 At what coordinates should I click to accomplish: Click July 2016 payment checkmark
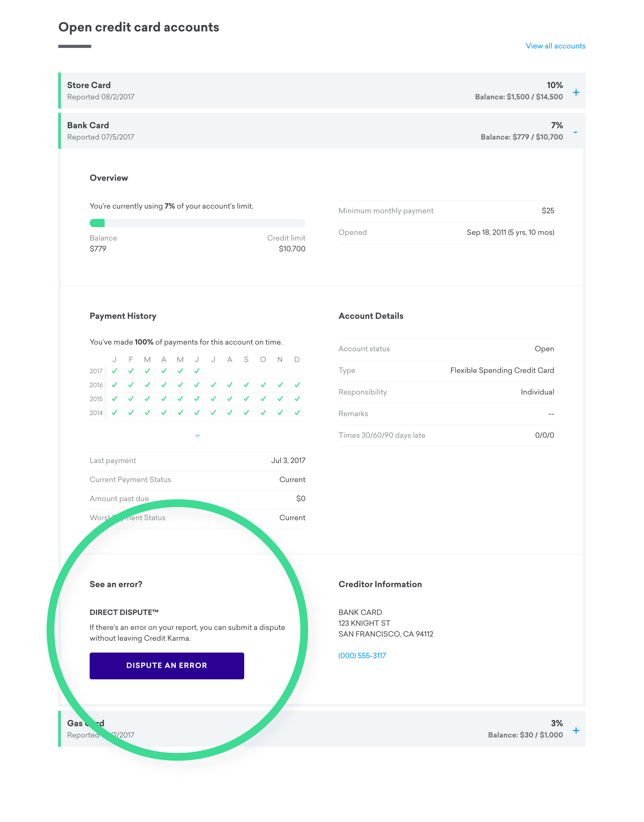coord(213,385)
